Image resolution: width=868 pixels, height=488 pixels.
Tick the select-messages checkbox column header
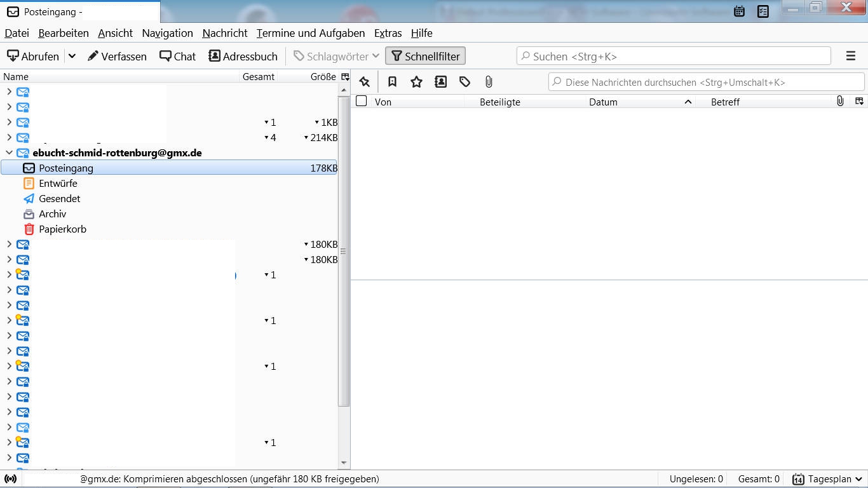coord(362,101)
